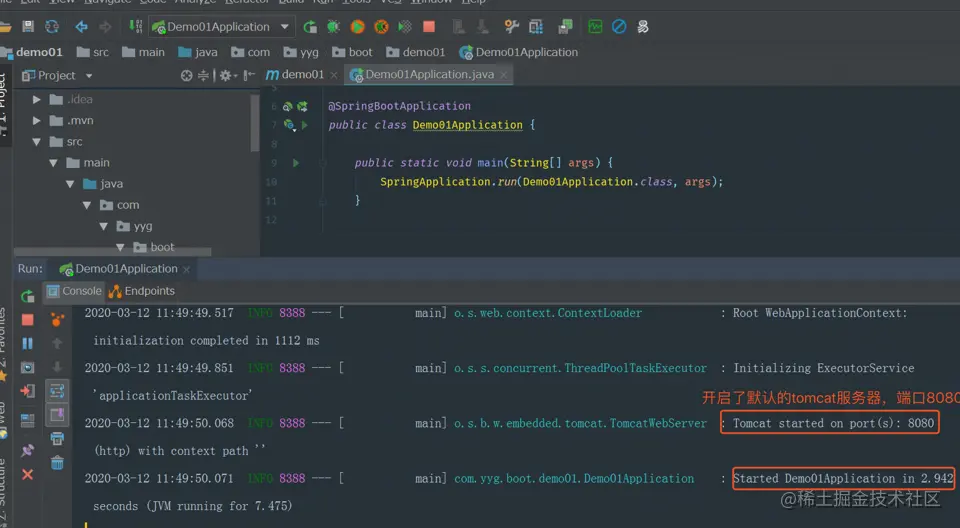Click the red Stop button in top toolbar

tap(429, 26)
